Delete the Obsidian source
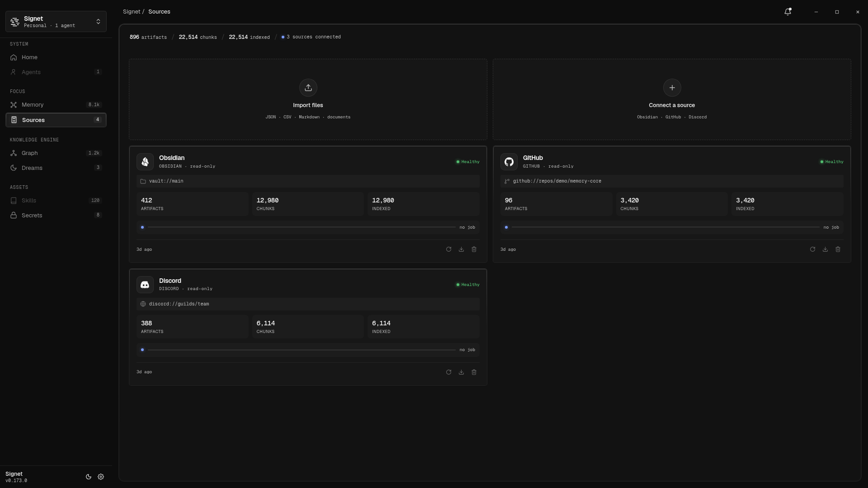868x488 pixels. point(474,249)
